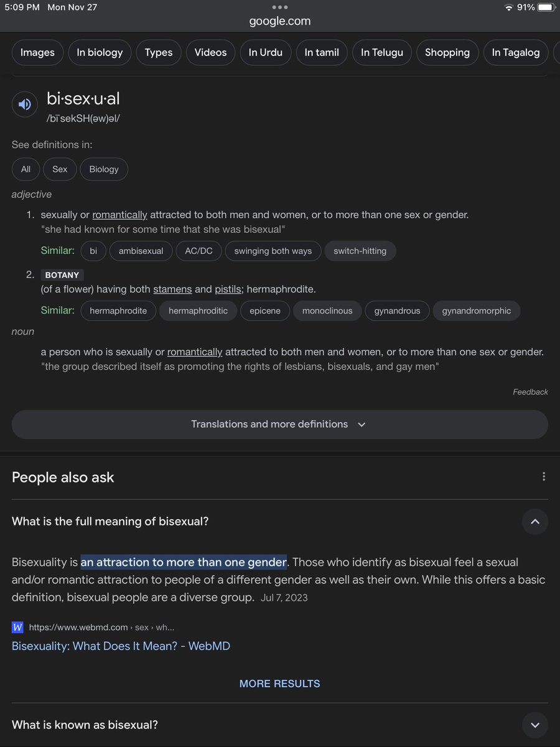Open the three-dot menu beside People also ask

544,477
